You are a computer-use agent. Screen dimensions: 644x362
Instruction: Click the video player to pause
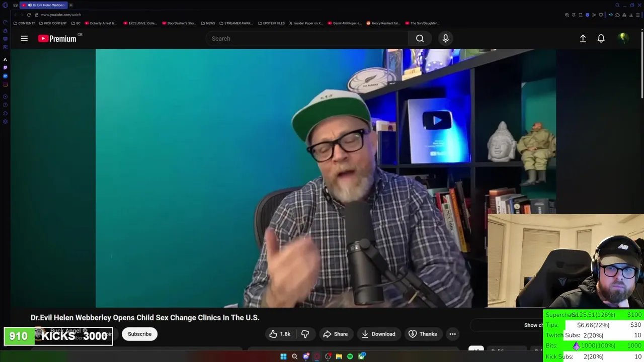326,178
